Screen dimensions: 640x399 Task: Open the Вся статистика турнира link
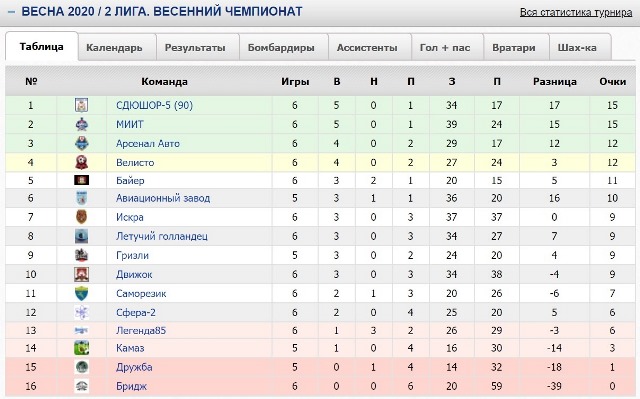(576, 12)
